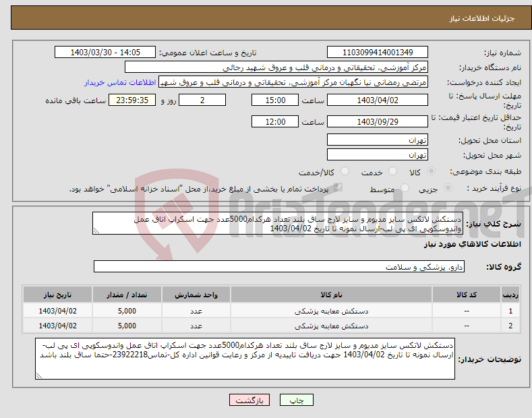Click the تاریخ نیاز column header

click(58, 295)
